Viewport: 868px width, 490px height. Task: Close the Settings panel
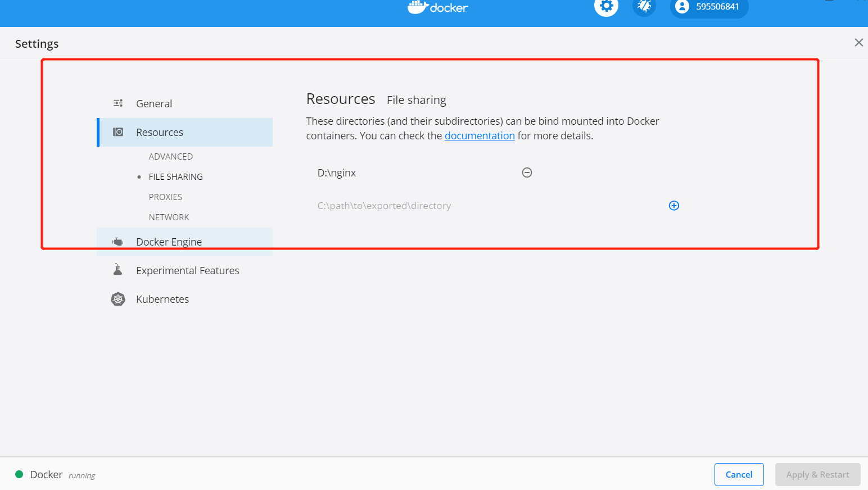(x=858, y=43)
